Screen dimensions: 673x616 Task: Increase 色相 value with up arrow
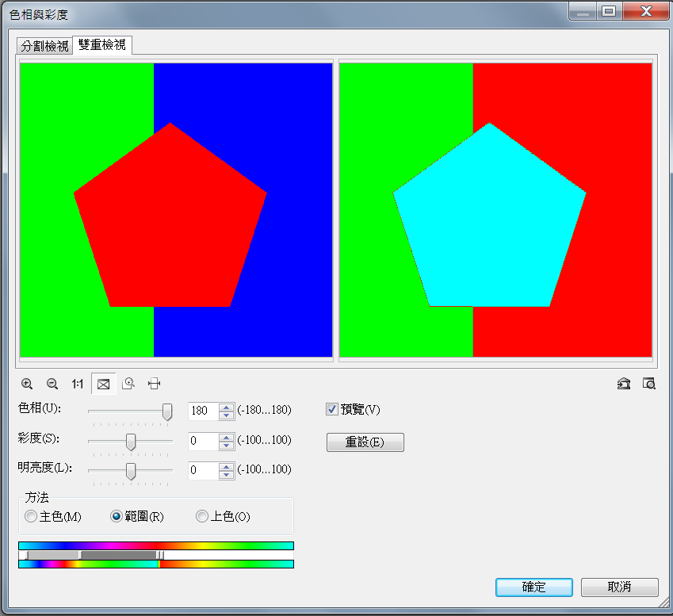click(226, 407)
